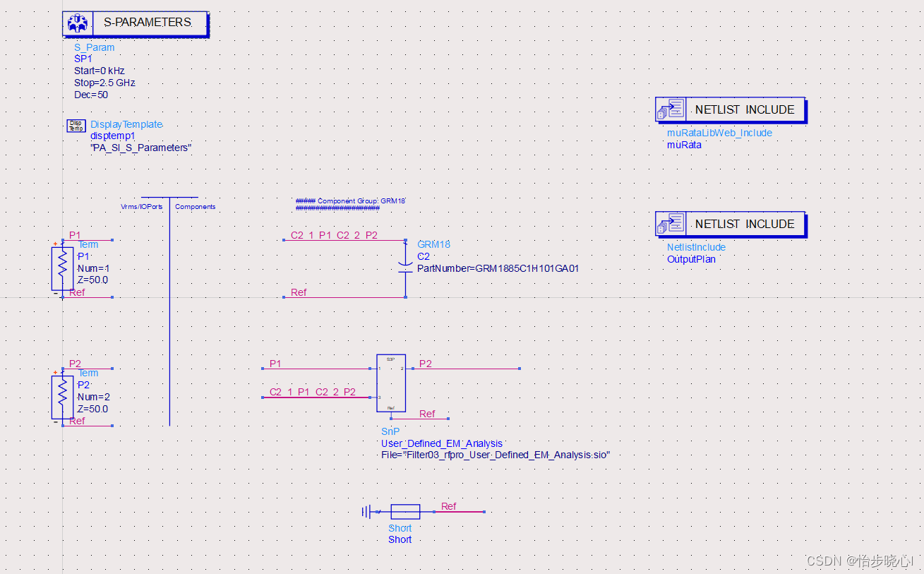The height and width of the screenshot is (574, 924).
Task: Click the Dec=50 parameter
Action: [x=91, y=95]
